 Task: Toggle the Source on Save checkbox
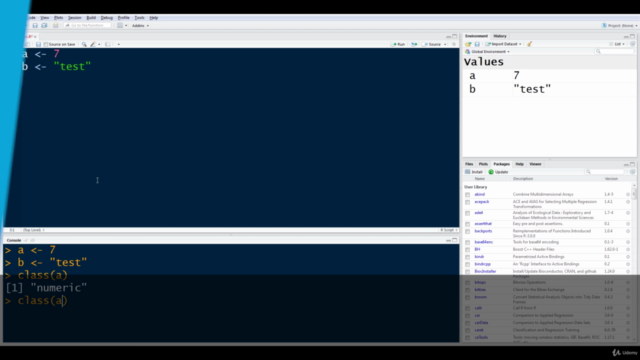tap(46, 44)
